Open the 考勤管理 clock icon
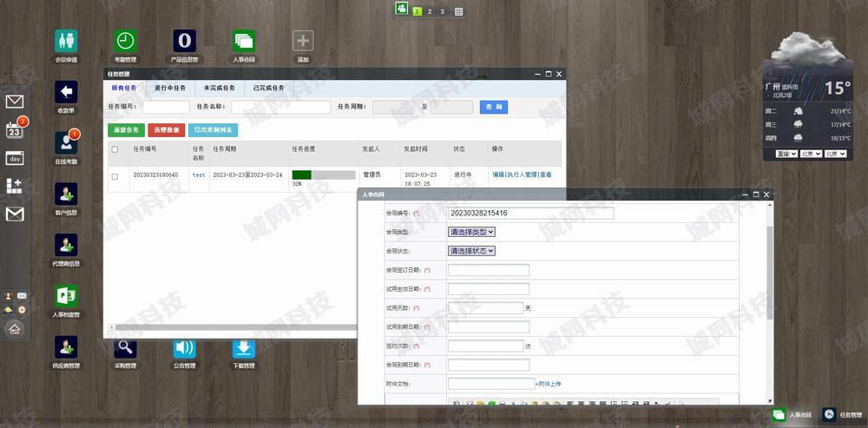Viewport: 868px width, 428px height. 125,41
